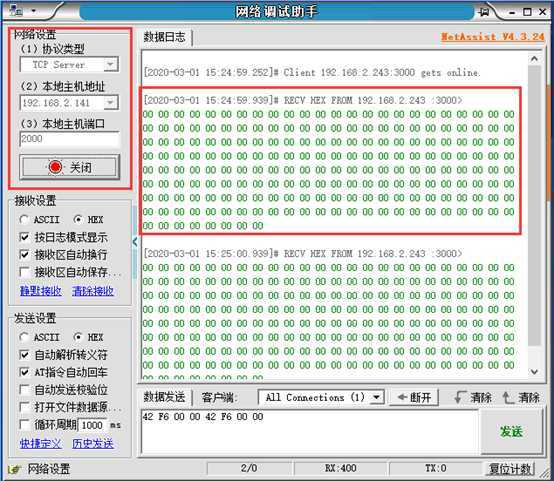This screenshot has width=554, height=481.
Task: Select ASCII radio in 接收设置
Action: 24,219
